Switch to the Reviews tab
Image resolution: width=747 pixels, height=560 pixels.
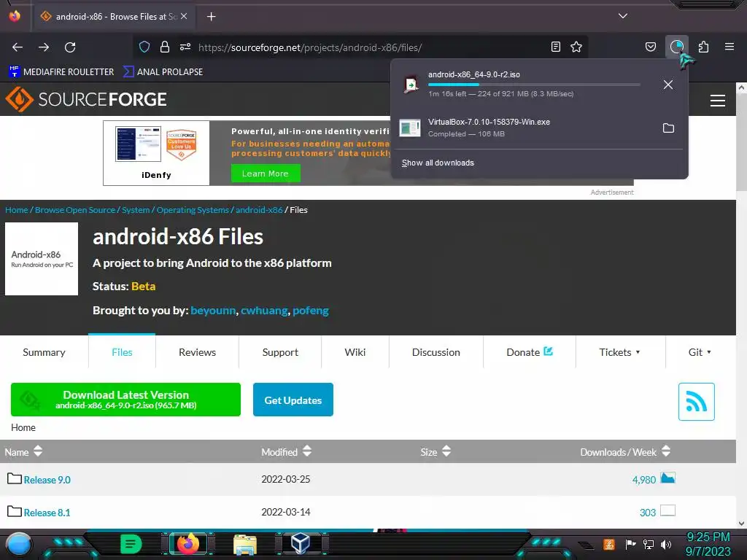(x=197, y=352)
